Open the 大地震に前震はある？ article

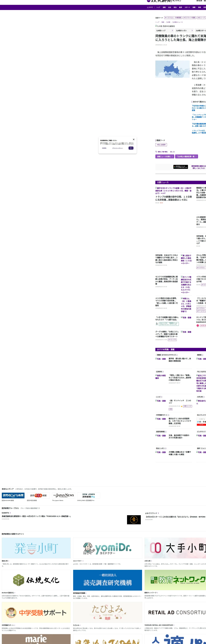tap(180, 453)
